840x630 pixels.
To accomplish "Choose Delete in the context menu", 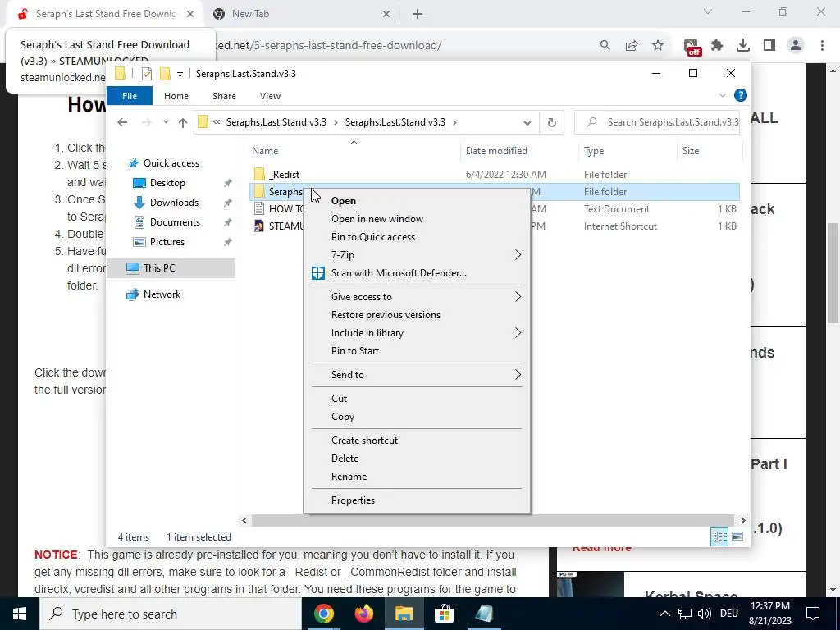I will tap(345, 459).
